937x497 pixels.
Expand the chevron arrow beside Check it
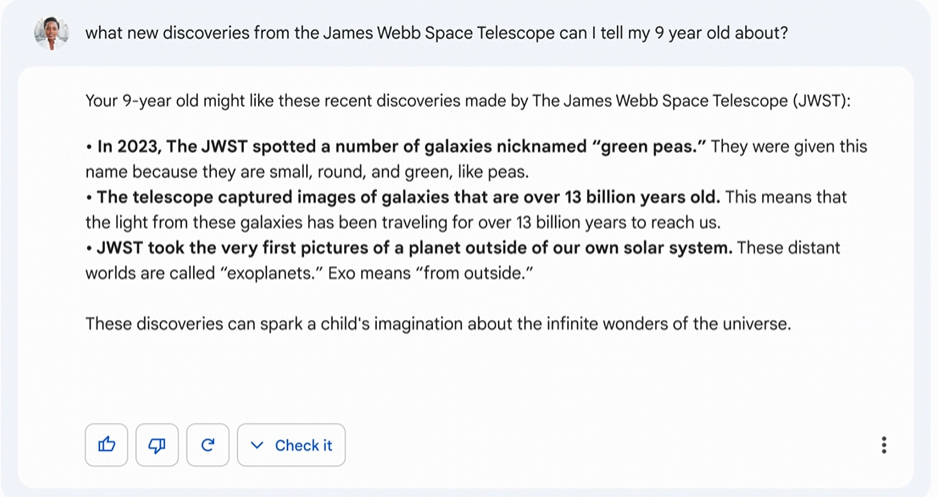tap(257, 445)
